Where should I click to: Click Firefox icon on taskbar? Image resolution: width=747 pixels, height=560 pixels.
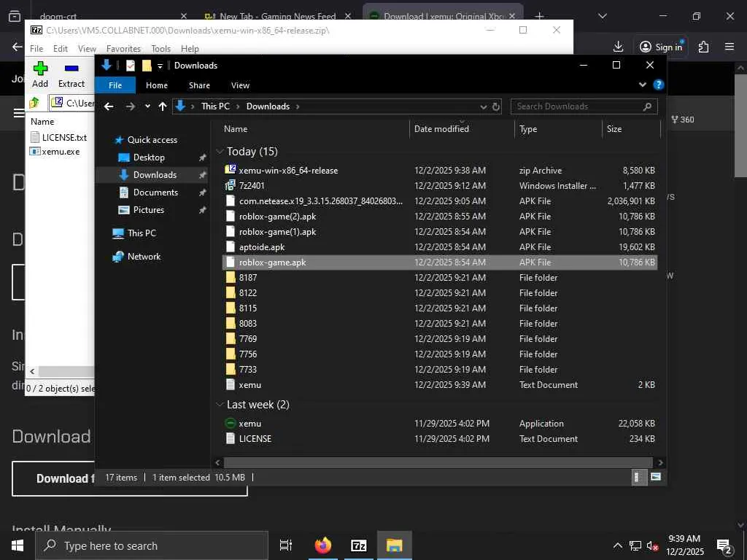[323, 545]
